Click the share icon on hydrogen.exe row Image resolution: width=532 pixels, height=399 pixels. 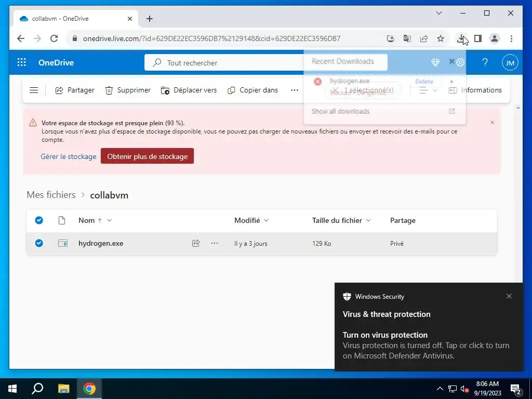point(196,243)
